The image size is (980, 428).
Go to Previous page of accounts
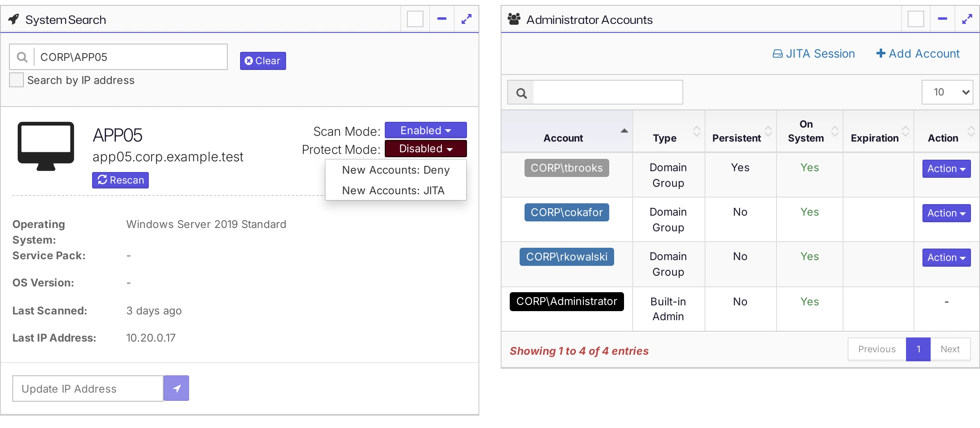point(877,349)
